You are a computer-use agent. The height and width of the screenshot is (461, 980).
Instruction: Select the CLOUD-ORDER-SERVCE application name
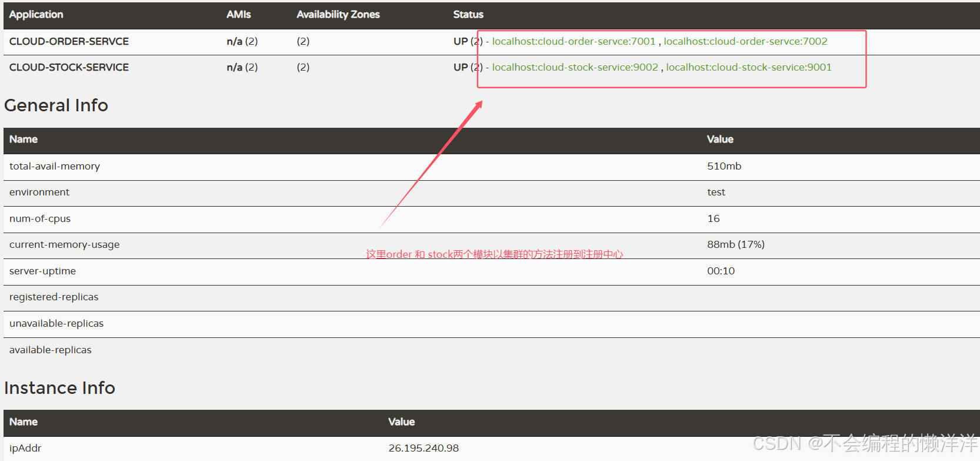click(69, 41)
